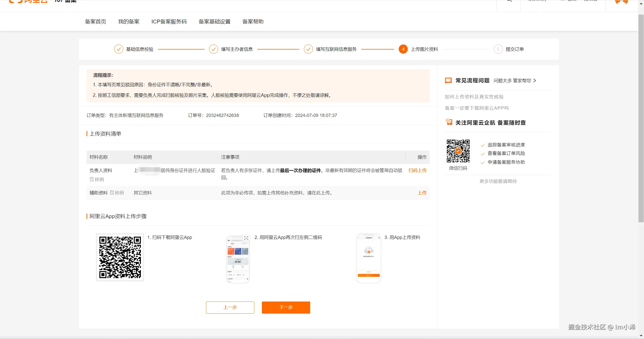Click the megaphone icon beside 关注阿里云企航
Viewport: 644px width, 339px height.
click(448, 122)
